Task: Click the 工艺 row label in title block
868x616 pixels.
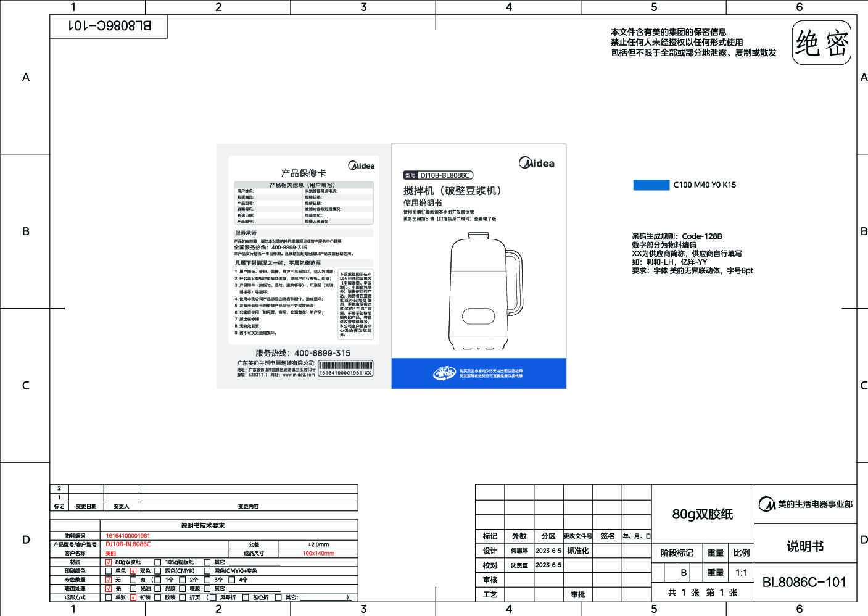Action: coord(490,594)
